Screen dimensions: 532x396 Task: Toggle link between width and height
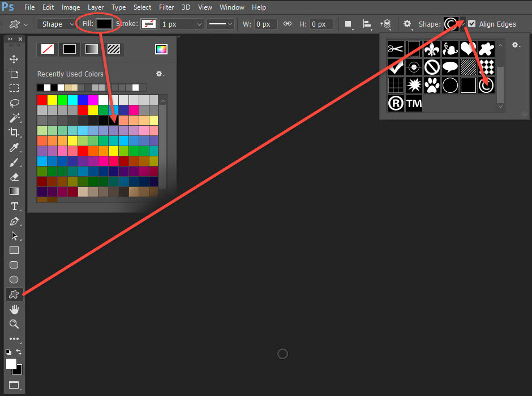click(288, 24)
